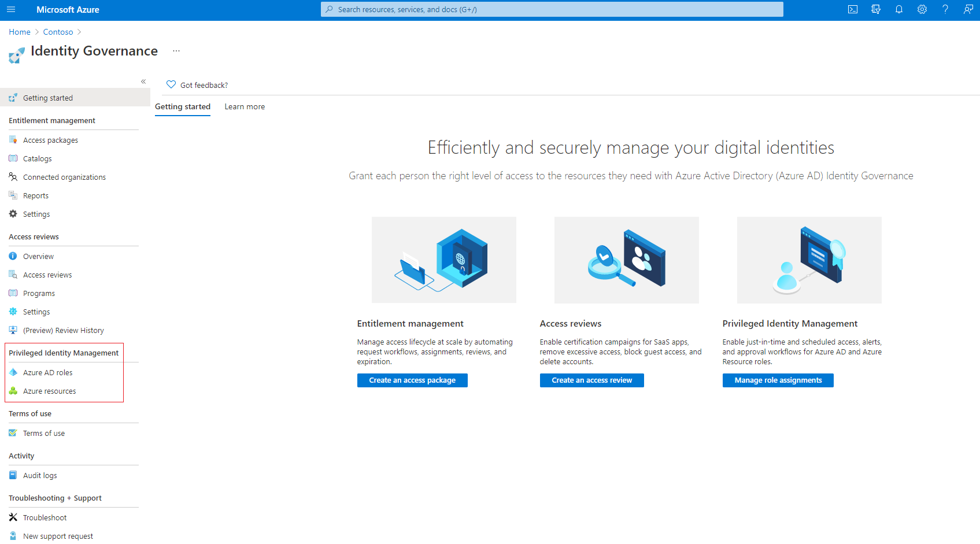Click the Connected organizations icon
This screenshot has height=544, width=980.
coord(13,177)
